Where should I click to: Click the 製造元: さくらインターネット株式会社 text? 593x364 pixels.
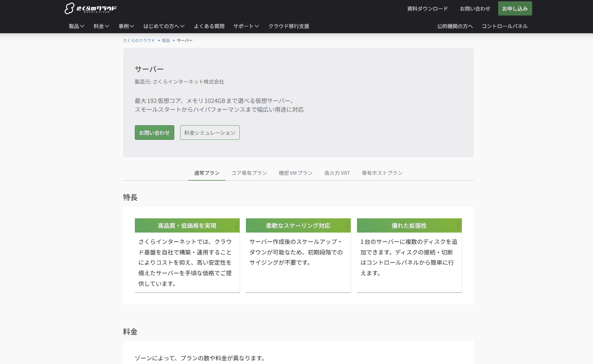(179, 82)
